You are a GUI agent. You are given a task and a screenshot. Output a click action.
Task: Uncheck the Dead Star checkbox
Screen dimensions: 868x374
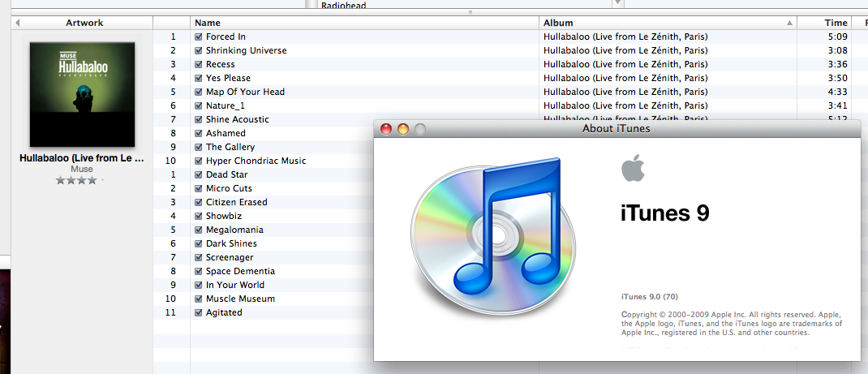pyautogui.click(x=199, y=174)
